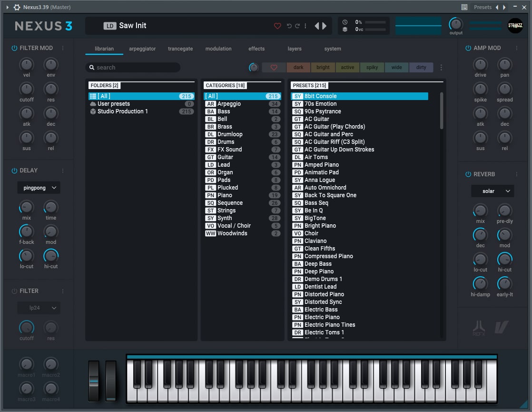Open the solar reverb type dropdown
532x412 pixels.
tap(493, 191)
